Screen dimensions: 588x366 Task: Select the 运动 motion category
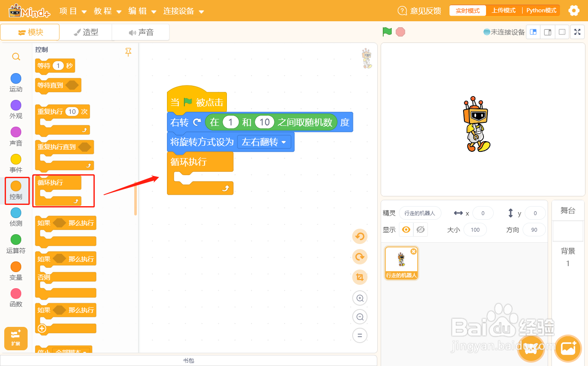[16, 82]
